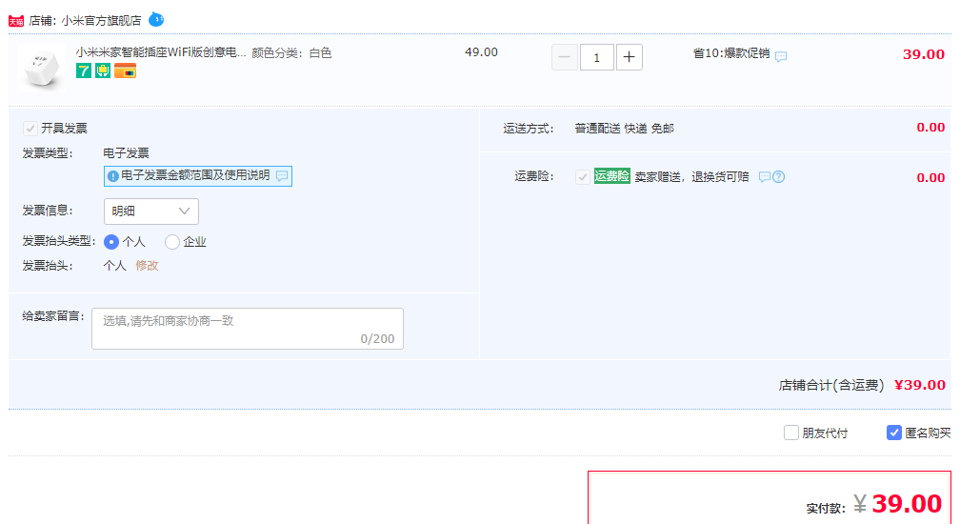Click the quantity input field showing 1
This screenshot has height=524, width=980.
click(597, 57)
